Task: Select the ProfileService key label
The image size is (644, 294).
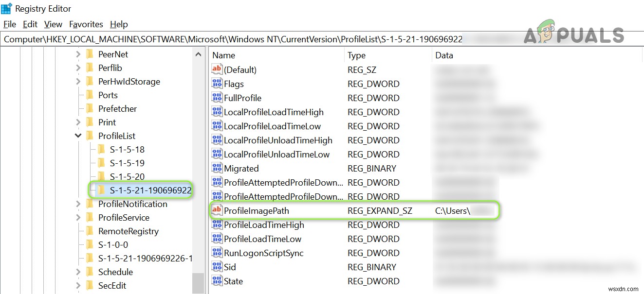Action: pyautogui.click(x=124, y=218)
